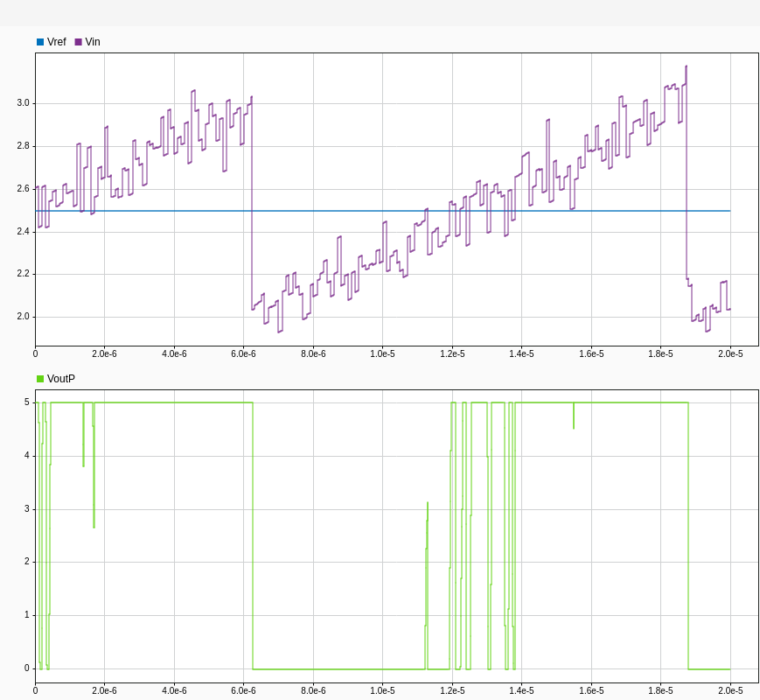Image resolution: width=760 pixels, height=700 pixels.
Task: Click the 3.0 y-axis label on top plot
Action: click(x=23, y=103)
